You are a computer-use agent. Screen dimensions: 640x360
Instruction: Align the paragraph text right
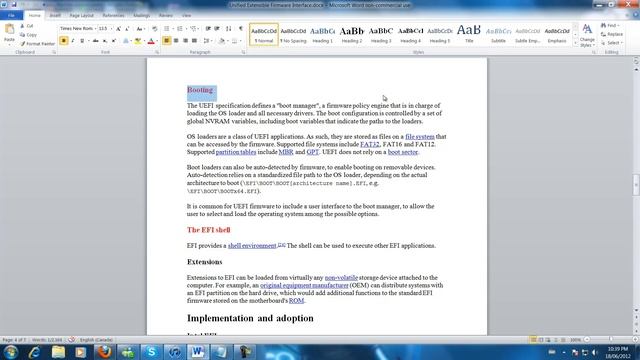coord(185,41)
